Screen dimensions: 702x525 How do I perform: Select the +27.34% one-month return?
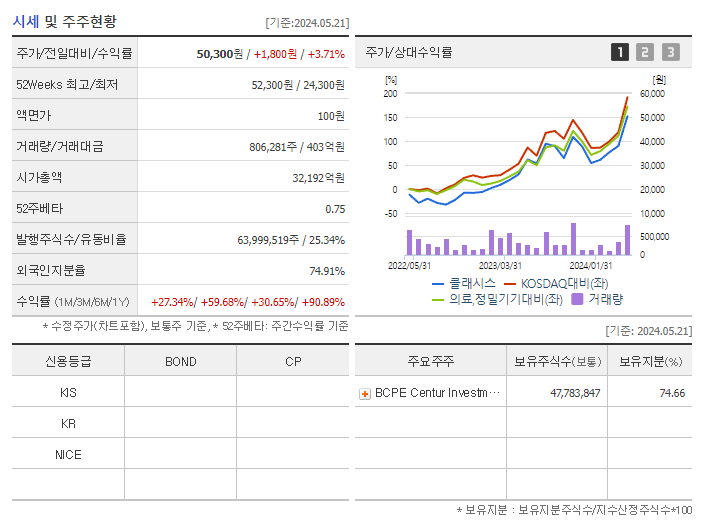click(x=172, y=302)
